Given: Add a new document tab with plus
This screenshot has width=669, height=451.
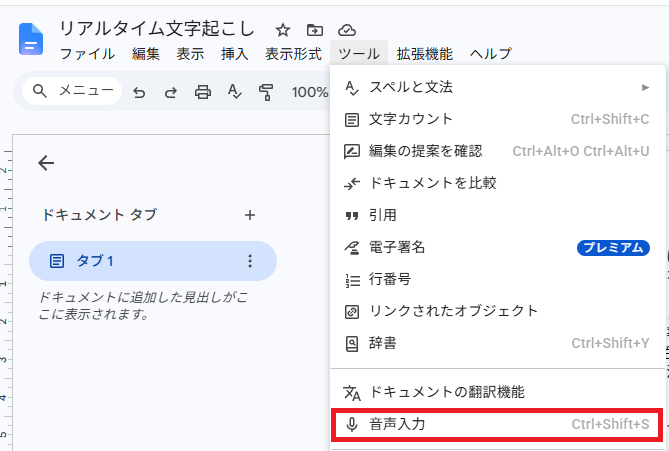Looking at the screenshot, I should (250, 215).
